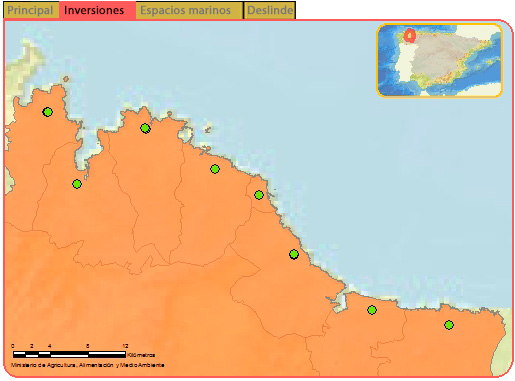Switch to the Principal tab

coord(31,10)
